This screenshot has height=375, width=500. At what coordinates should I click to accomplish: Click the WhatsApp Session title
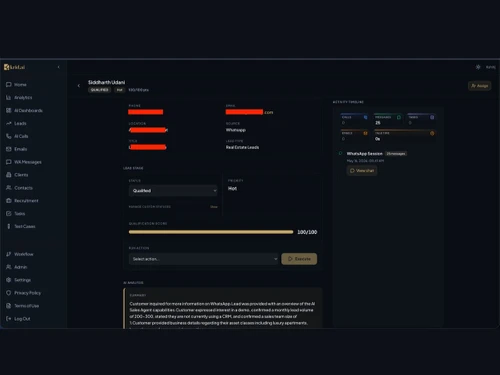point(364,154)
